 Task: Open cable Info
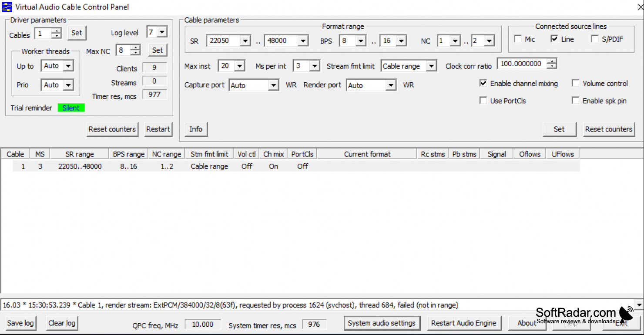[x=196, y=129]
